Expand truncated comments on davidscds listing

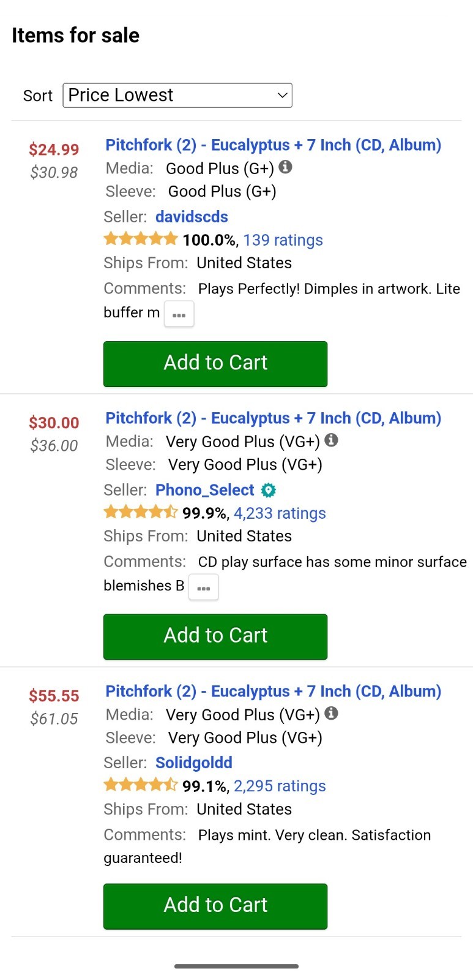[179, 314]
